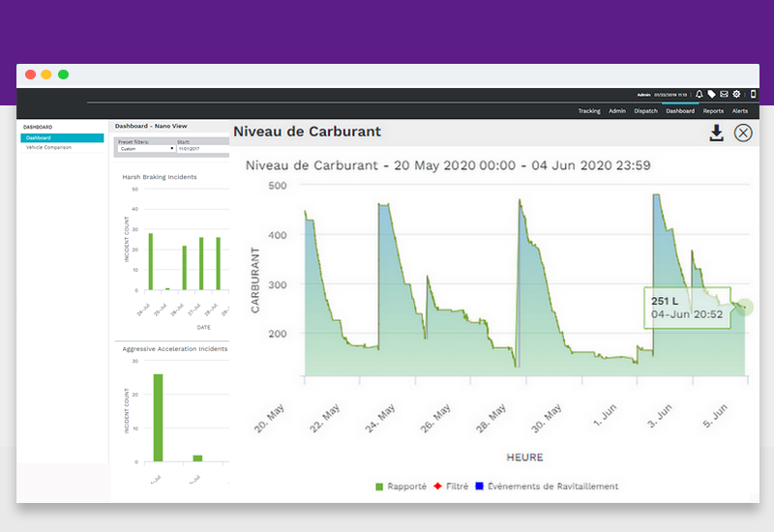The height and width of the screenshot is (532, 774).
Task: Click the green Rapporté legend swatch
Action: pyautogui.click(x=379, y=488)
